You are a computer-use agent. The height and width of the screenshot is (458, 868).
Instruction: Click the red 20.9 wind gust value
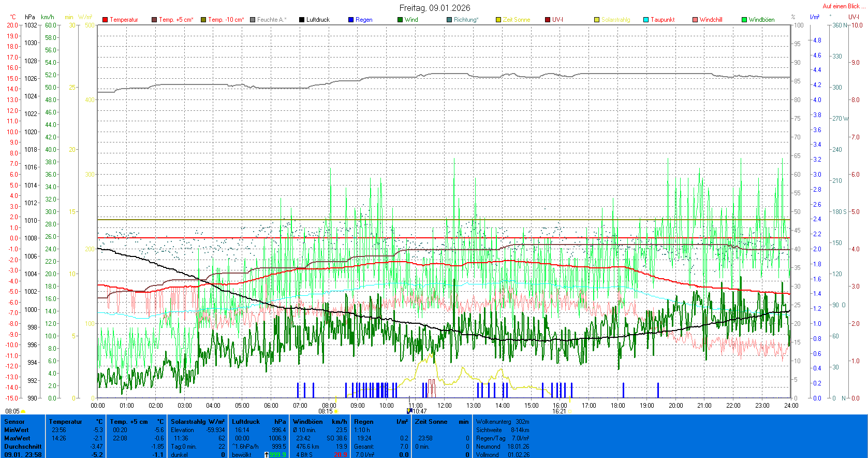pos(340,455)
